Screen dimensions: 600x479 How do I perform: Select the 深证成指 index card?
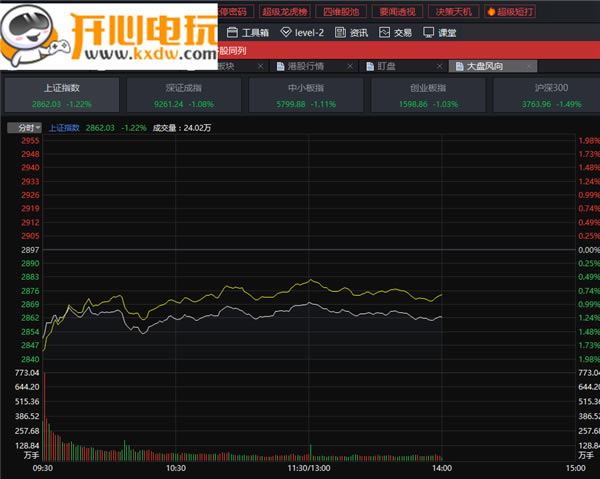coord(183,95)
